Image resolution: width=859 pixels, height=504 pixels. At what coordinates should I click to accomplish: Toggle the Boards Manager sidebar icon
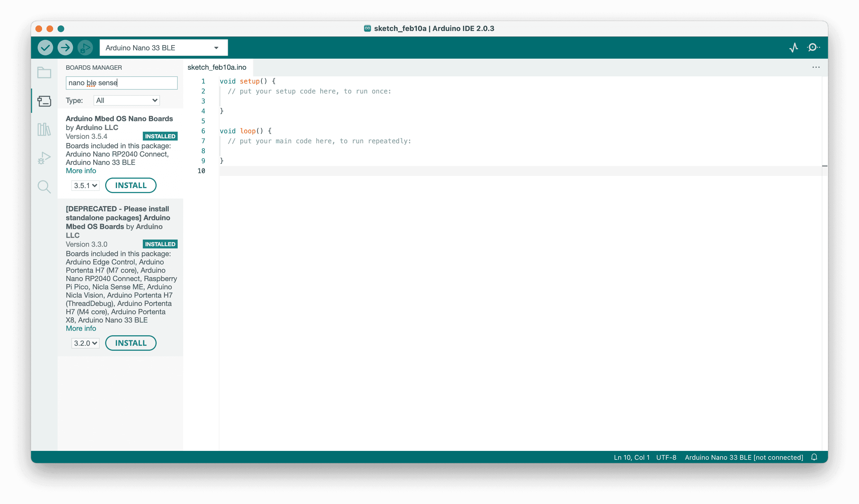44,101
